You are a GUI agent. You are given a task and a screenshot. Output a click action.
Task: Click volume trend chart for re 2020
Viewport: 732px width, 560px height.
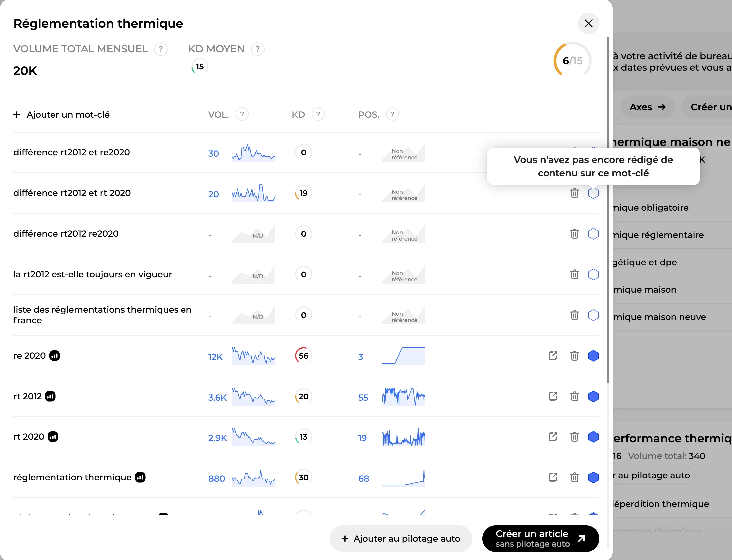coord(254,356)
